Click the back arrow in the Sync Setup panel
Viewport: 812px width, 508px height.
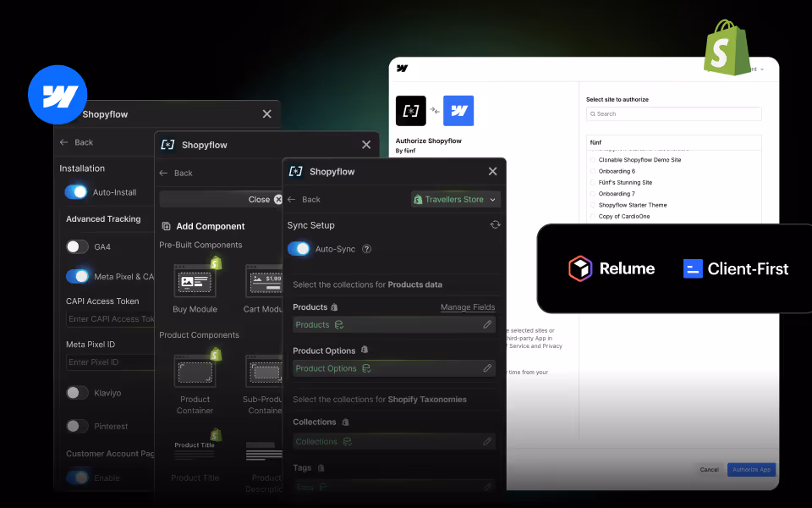tap(292, 200)
